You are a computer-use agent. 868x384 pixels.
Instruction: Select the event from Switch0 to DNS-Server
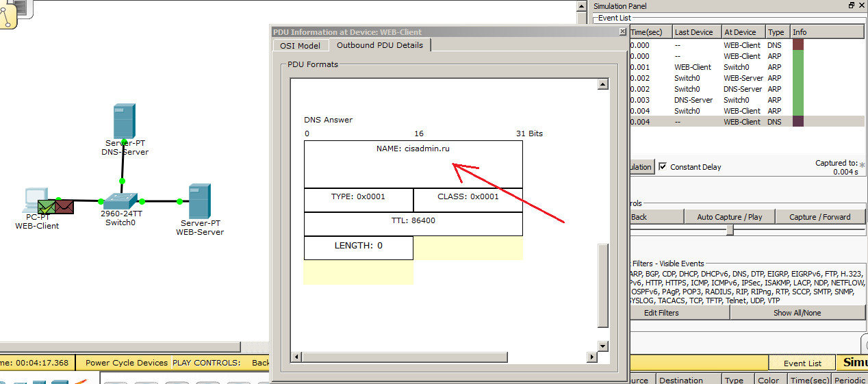pos(746,89)
